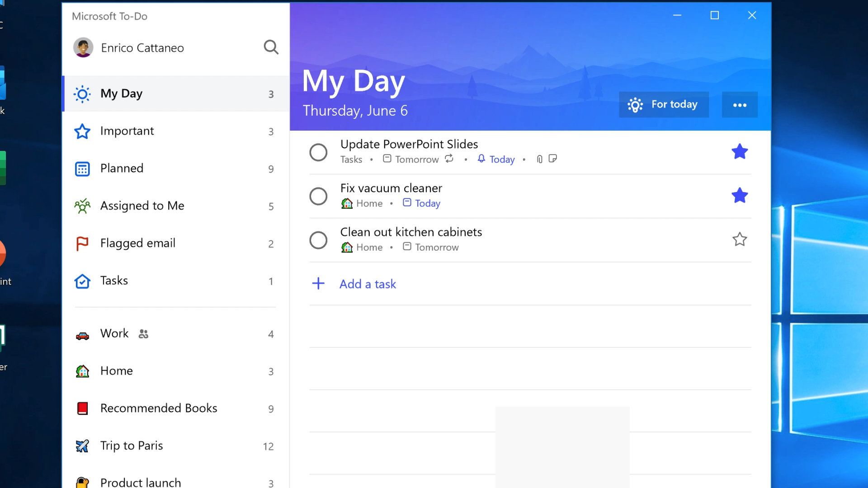Open the three-dot overflow menu
This screenshot has width=868, height=488.
[x=739, y=104]
